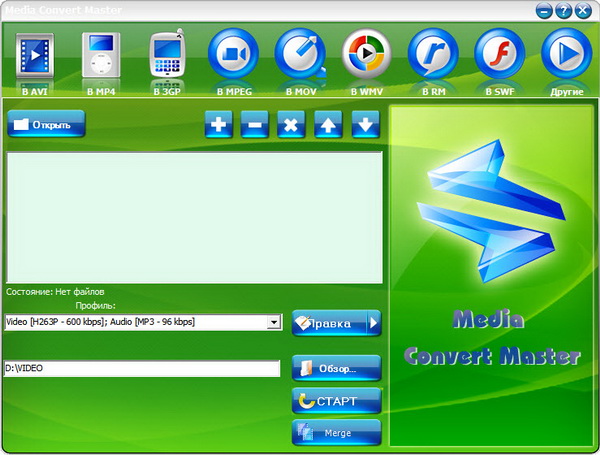Screen dimensions: 600x455
Task: Pick the 'В RM' RealMedia icon
Action: (433, 54)
